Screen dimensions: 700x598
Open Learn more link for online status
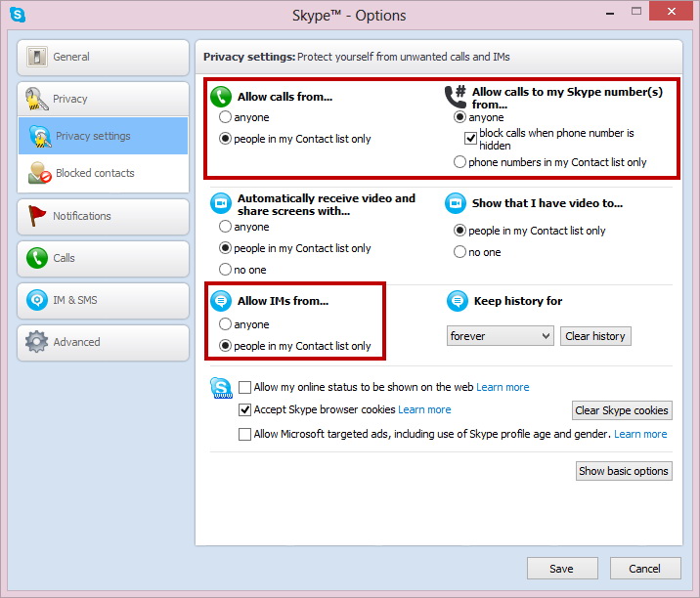coord(503,387)
